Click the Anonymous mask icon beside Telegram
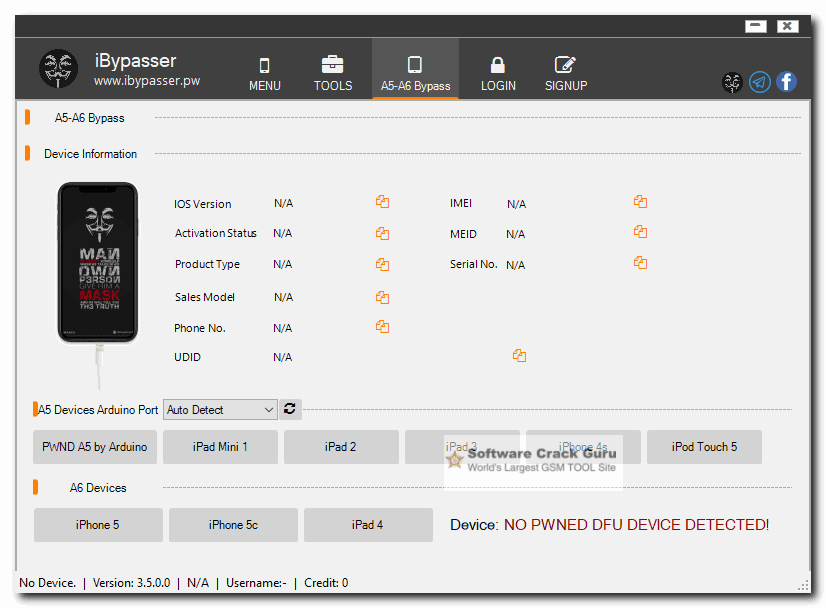The height and width of the screenshot is (608, 826). point(732,82)
